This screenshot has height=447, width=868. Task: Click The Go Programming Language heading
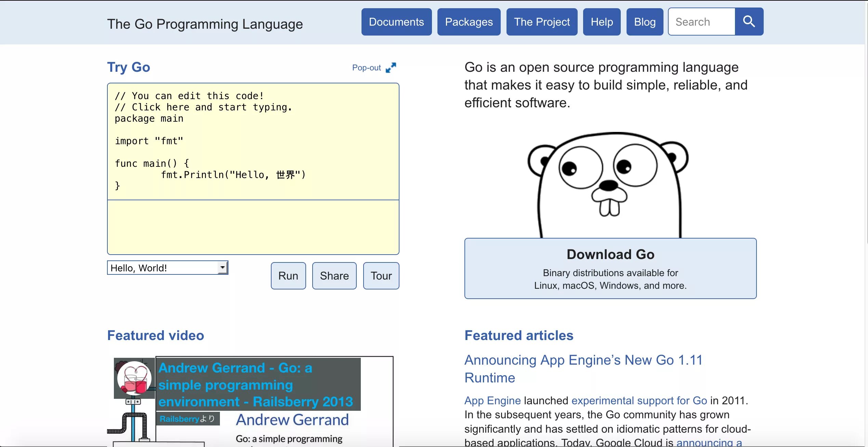pyautogui.click(x=205, y=24)
